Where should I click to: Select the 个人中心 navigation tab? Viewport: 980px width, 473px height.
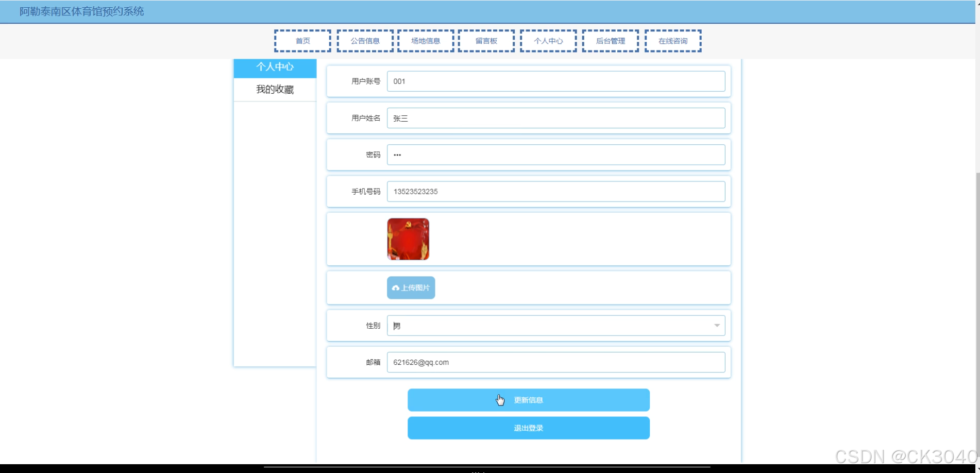pyautogui.click(x=548, y=41)
